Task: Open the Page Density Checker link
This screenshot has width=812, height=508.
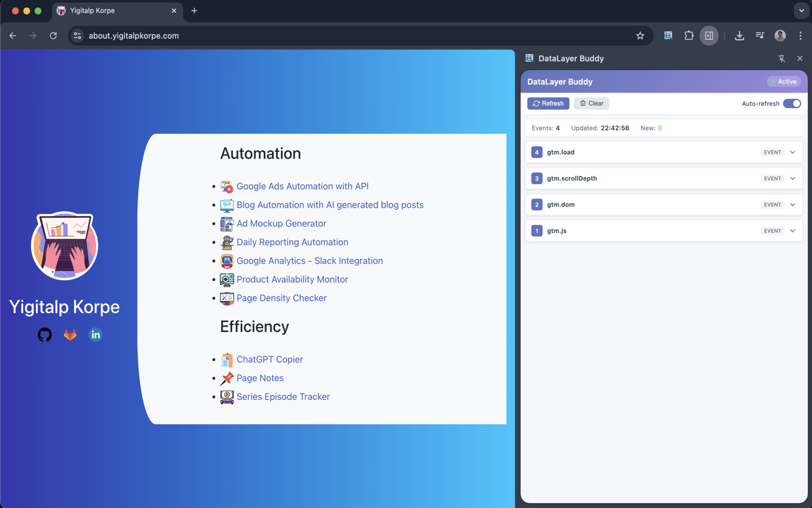Action: [x=282, y=298]
